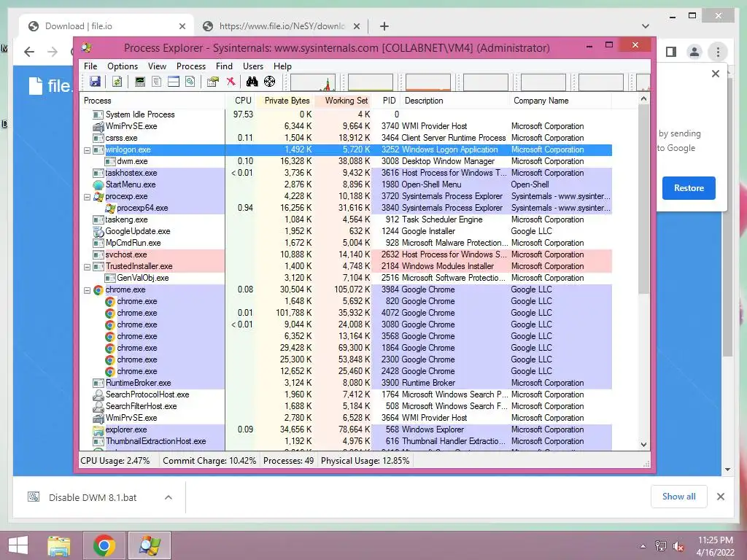The height and width of the screenshot is (560, 747).
Task: Open the Users menu
Action: point(253,66)
